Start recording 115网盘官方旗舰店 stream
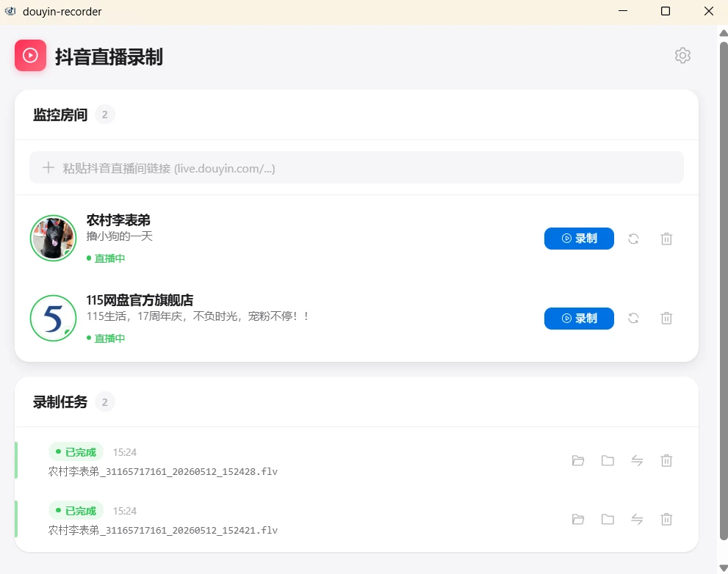This screenshot has height=574, width=728. click(579, 319)
